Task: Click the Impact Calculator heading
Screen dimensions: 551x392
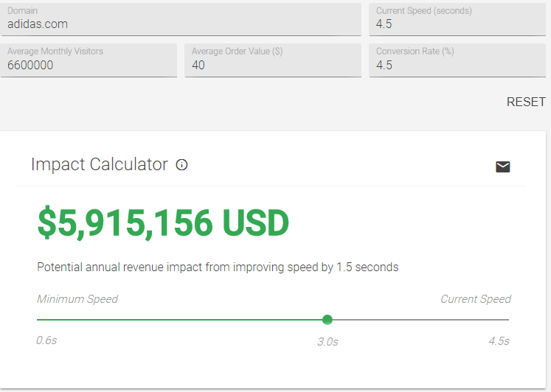Action: tap(100, 164)
